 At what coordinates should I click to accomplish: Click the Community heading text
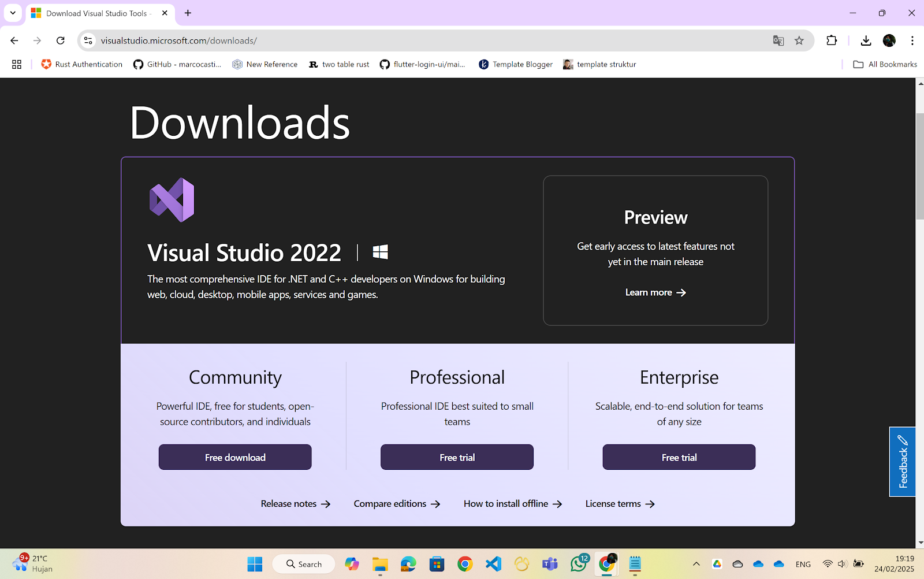[235, 377]
